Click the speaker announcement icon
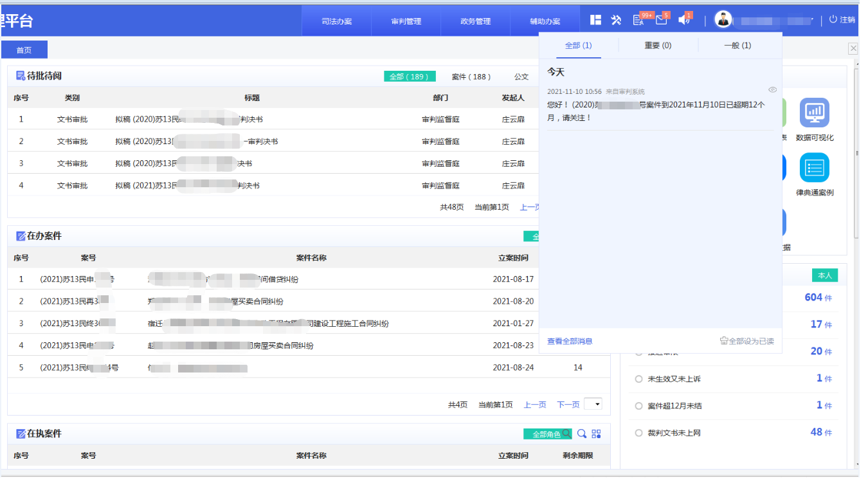Viewport: 868px width, 478px height. [684, 21]
